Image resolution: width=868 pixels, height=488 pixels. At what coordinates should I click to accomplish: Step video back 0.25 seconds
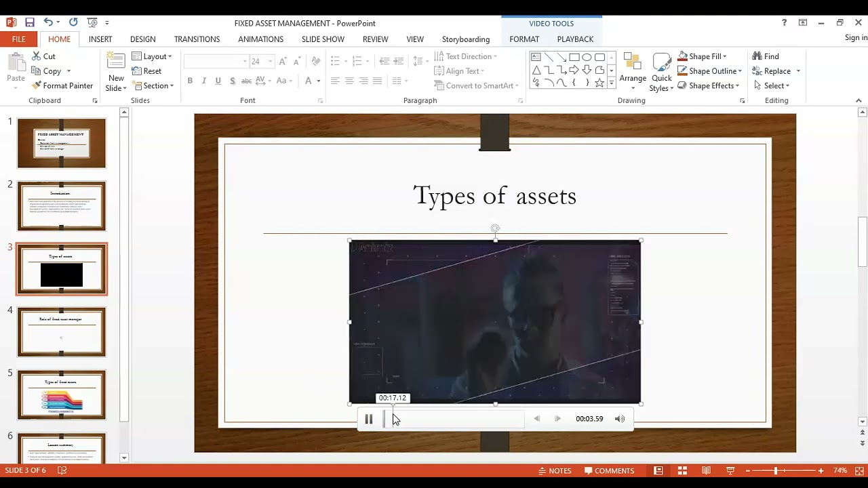coord(536,419)
